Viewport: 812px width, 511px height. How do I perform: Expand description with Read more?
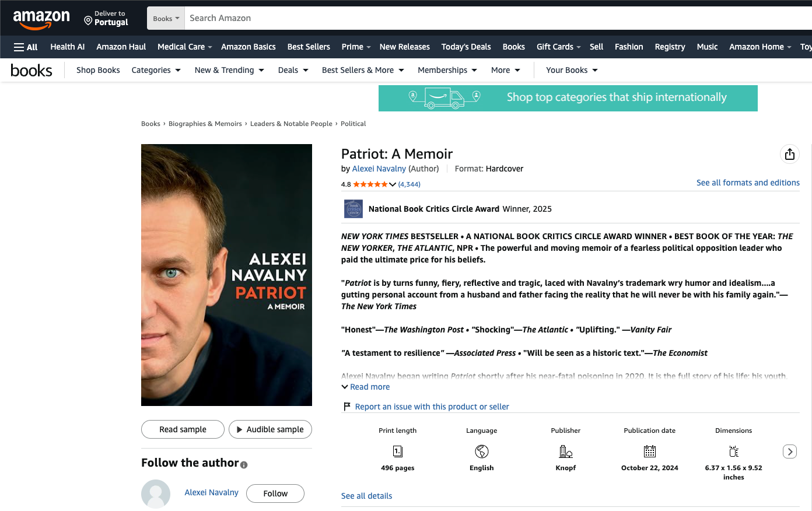tap(366, 387)
